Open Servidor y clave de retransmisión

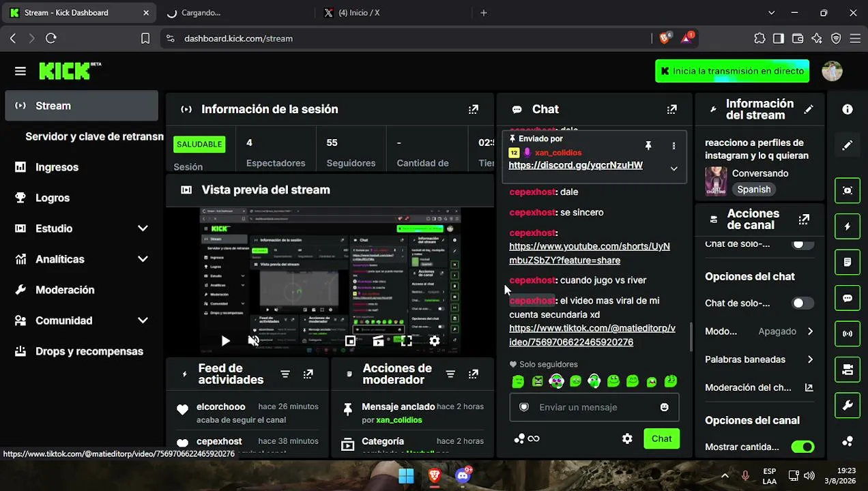point(94,136)
